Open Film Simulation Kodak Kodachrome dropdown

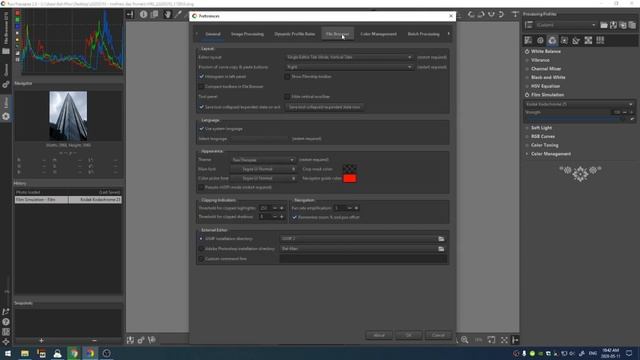579,104
